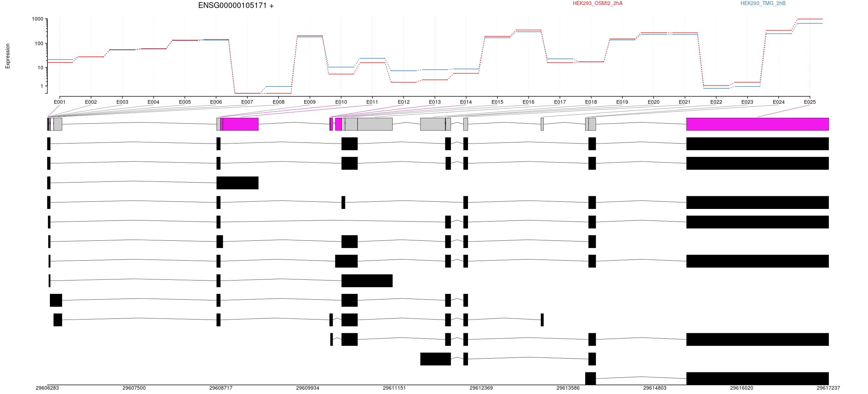Select exon bin label E019
This screenshot has width=868, height=394.
pos(622,102)
